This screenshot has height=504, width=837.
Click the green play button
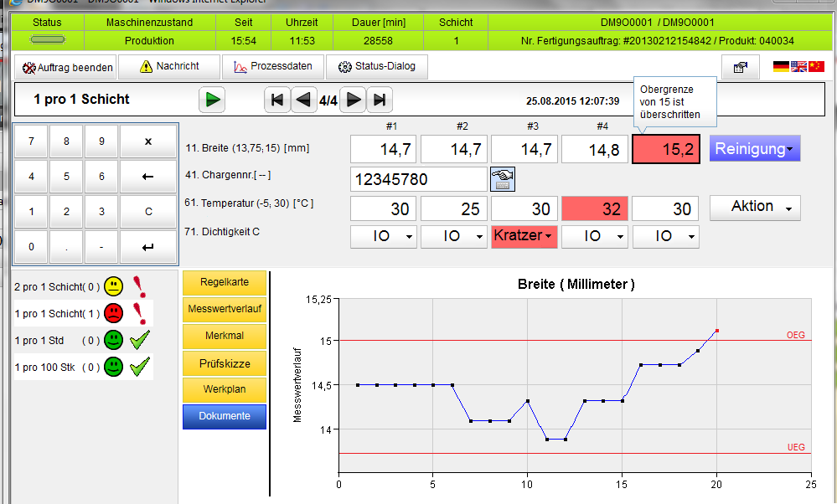(x=212, y=100)
